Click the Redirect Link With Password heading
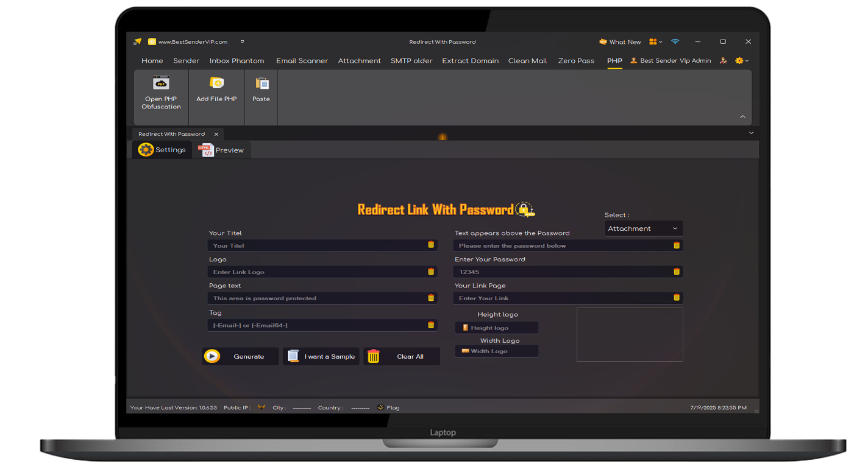Screen dimensions: 868x475 coord(436,210)
